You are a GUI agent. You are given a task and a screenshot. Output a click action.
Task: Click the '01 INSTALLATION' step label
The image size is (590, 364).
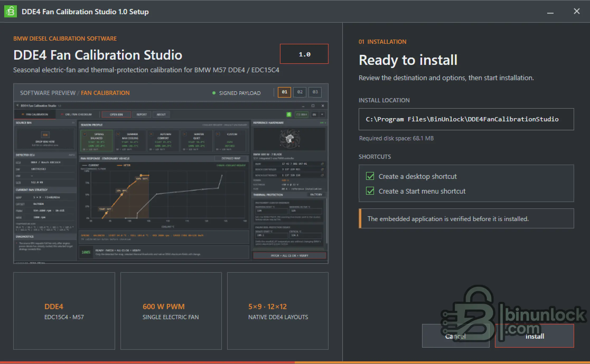pos(382,42)
